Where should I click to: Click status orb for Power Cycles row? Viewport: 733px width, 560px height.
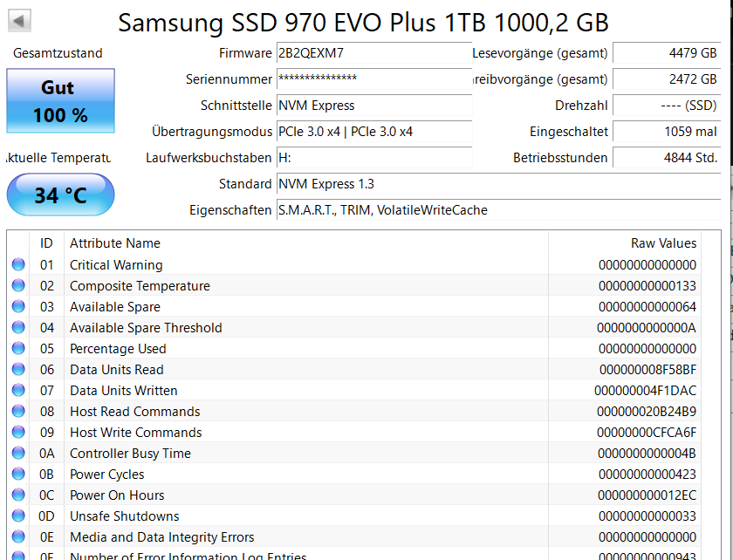tap(18, 474)
